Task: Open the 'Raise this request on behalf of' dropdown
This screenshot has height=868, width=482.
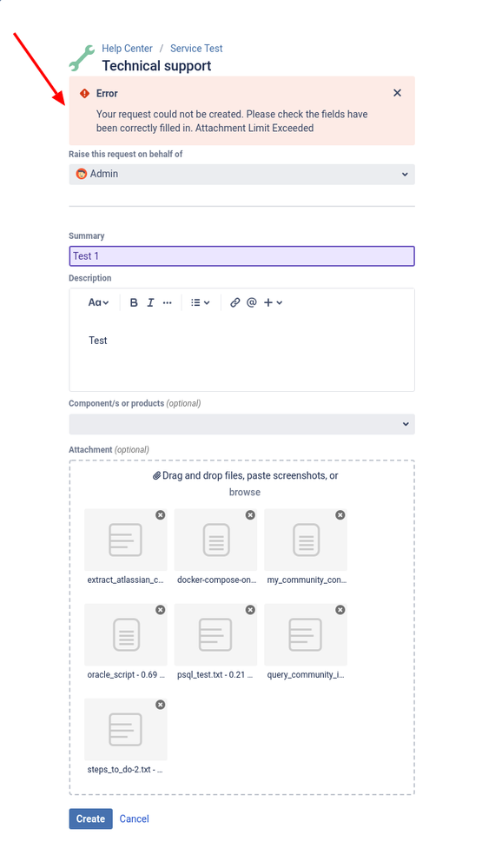Action: click(241, 174)
